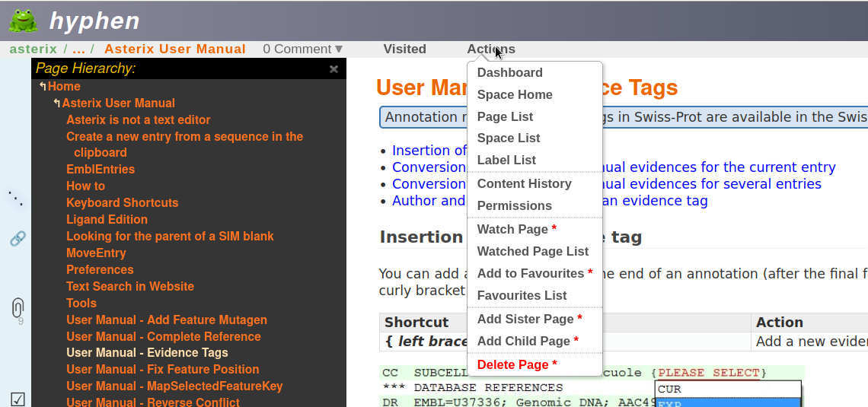Click the Page Hierarchy title
Screen dimensions: 868x407
click(85, 68)
